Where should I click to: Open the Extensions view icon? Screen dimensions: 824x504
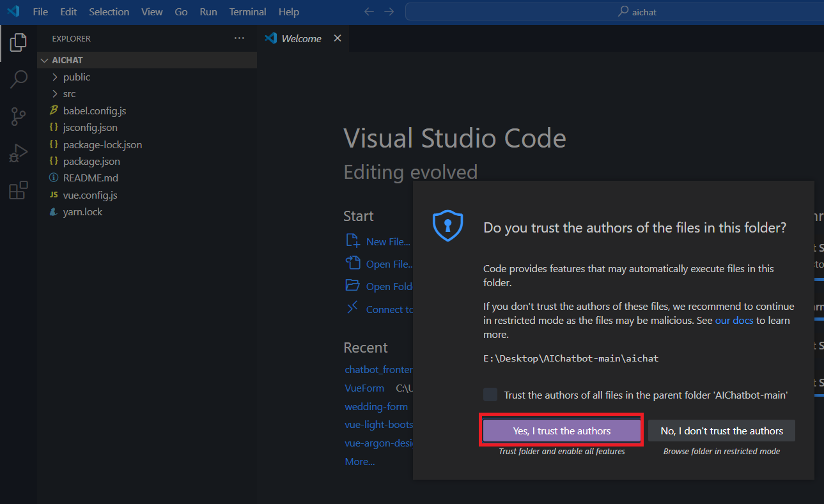tap(19, 190)
